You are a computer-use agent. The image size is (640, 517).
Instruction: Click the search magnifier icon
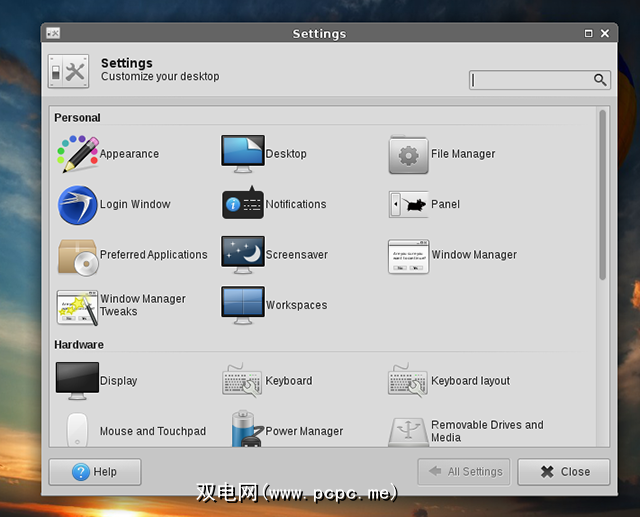coord(600,80)
